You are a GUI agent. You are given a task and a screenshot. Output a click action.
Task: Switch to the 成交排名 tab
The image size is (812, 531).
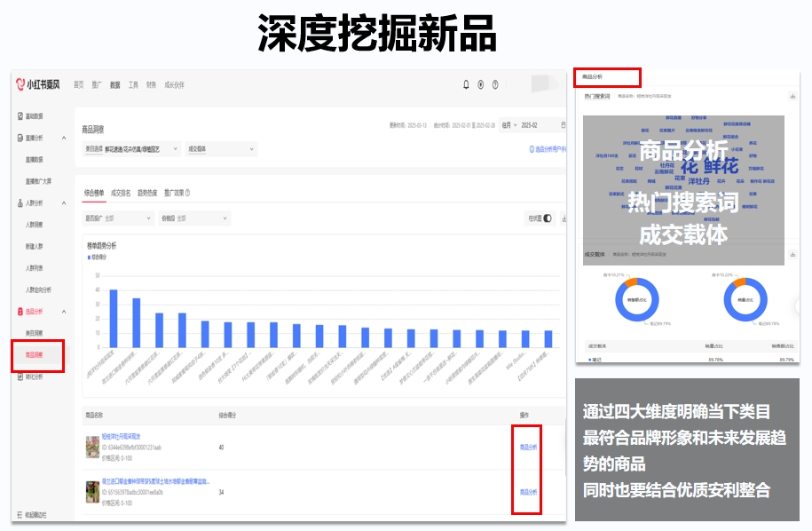(120, 192)
